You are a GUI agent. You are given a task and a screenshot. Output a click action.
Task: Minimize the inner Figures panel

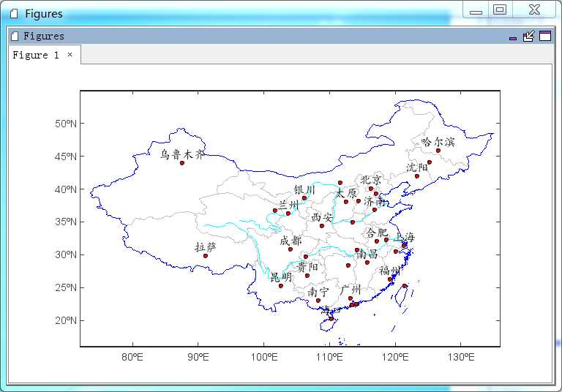tap(513, 38)
